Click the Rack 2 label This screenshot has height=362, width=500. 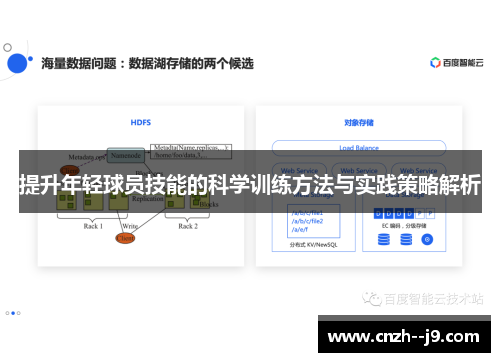(188, 226)
